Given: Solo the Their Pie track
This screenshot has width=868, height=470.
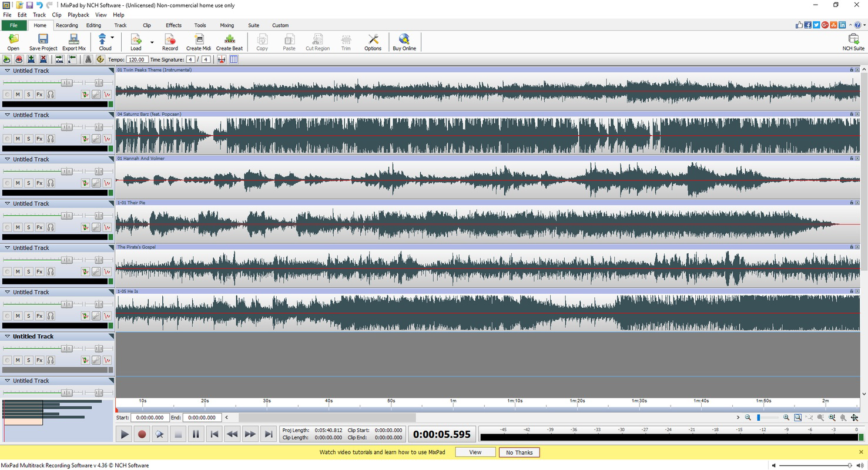Looking at the screenshot, I should [28, 227].
